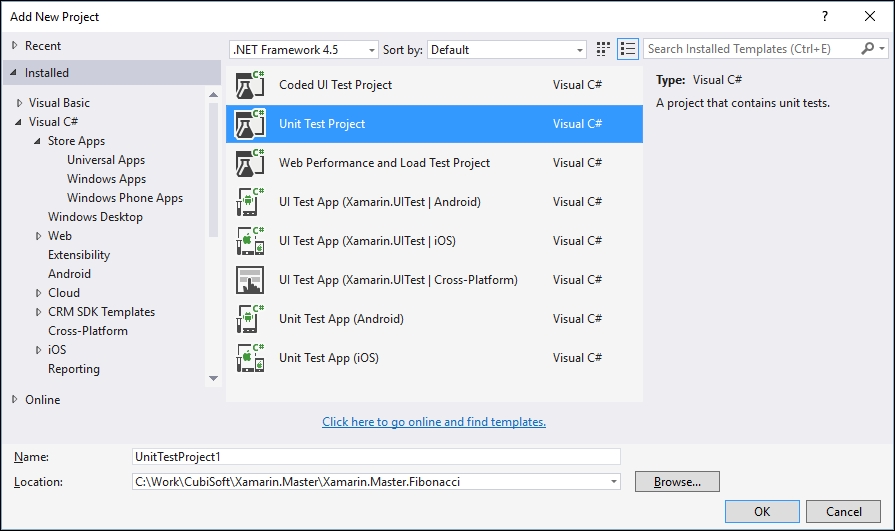Select Windows Phone Apps category
This screenshot has height=531, width=895.
click(125, 198)
